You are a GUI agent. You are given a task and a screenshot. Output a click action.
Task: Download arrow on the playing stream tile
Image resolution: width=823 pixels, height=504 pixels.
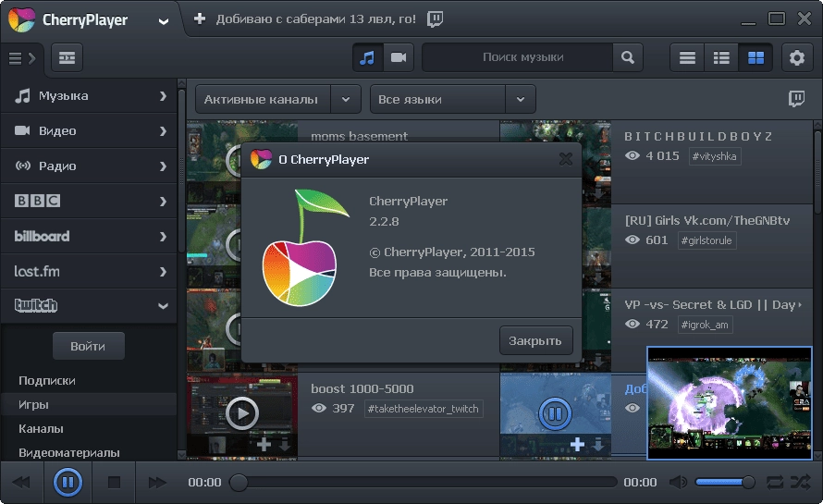pyautogui.click(x=597, y=445)
